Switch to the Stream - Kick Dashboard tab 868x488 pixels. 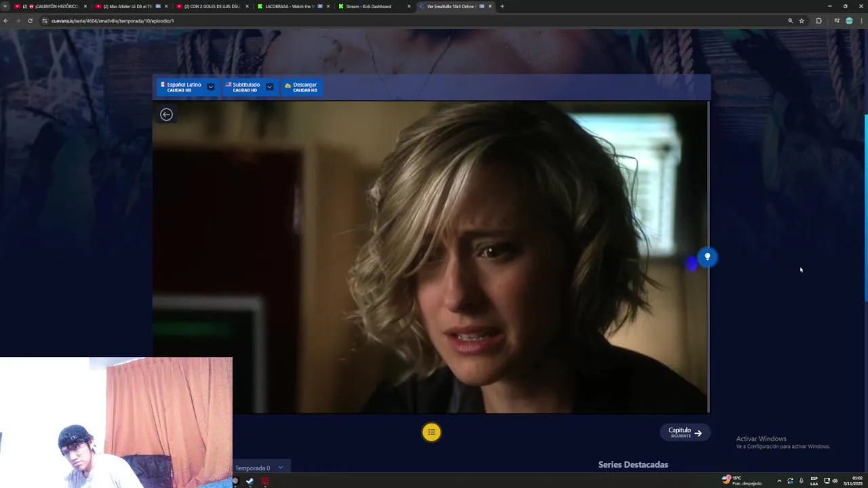tap(374, 6)
